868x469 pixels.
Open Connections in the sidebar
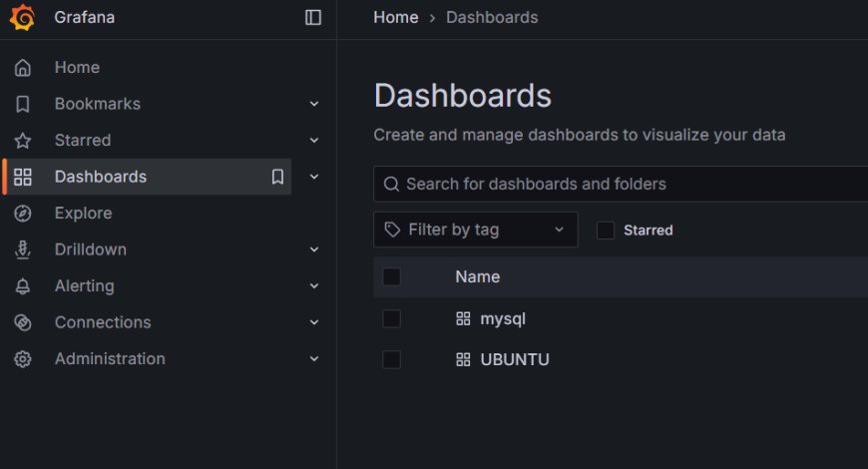[103, 323]
